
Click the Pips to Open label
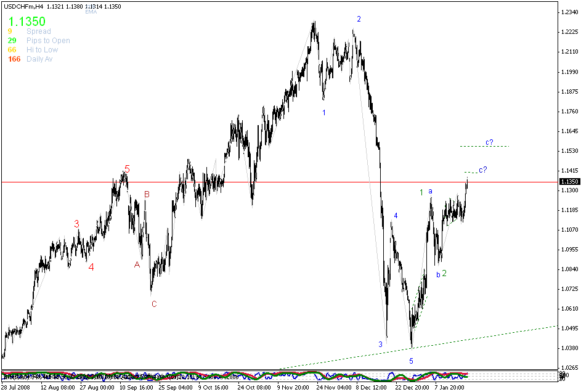[x=47, y=40]
